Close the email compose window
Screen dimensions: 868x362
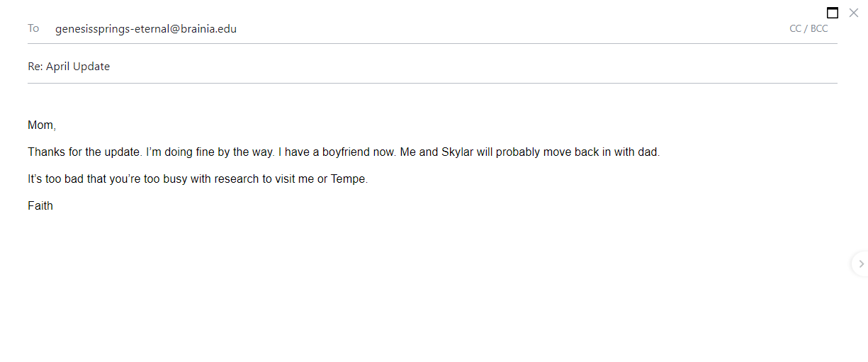coord(854,12)
